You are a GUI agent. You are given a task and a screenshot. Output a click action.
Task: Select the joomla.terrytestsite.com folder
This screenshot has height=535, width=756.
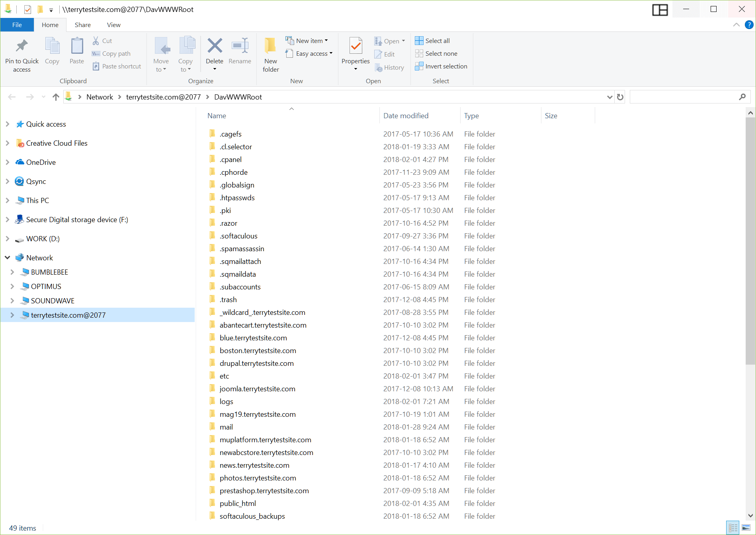tap(257, 389)
